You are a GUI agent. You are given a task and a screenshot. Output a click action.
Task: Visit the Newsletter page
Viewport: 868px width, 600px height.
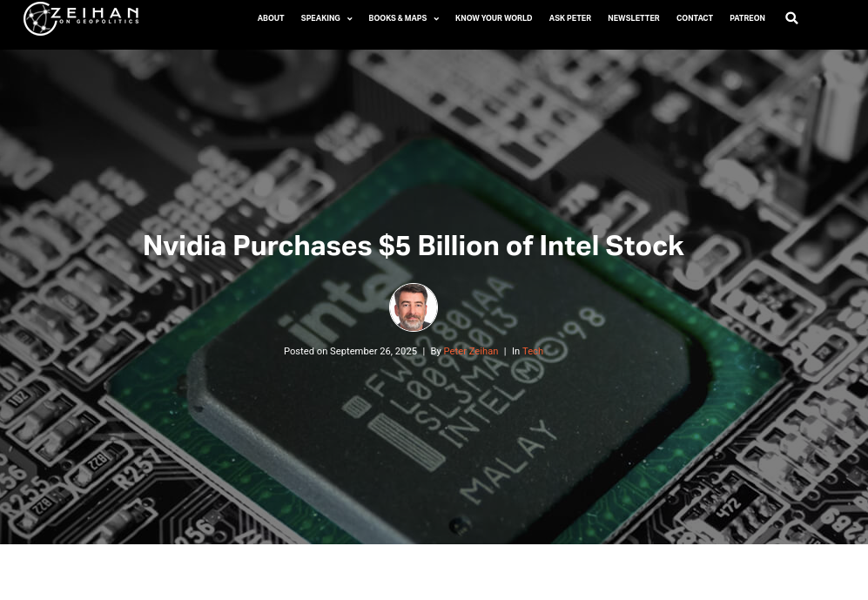pyautogui.click(x=634, y=18)
